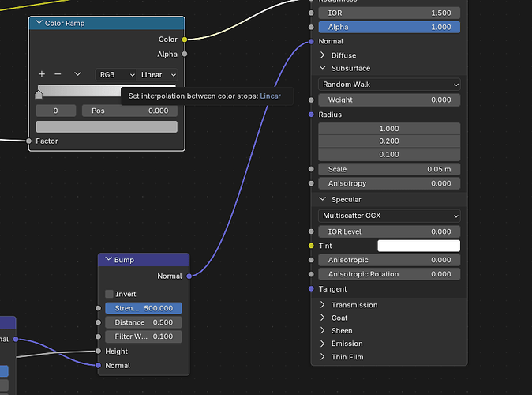This screenshot has height=395, width=532.
Task: Select the Bump node title bar
Action: tap(144, 260)
